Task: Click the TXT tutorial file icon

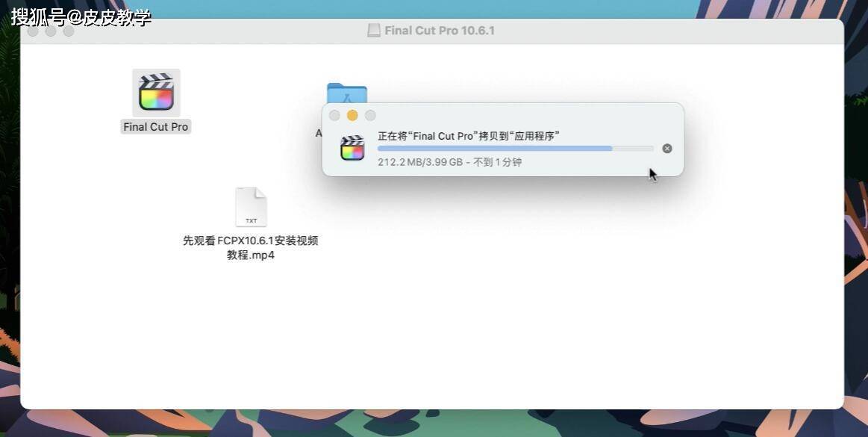Action: 252,206
